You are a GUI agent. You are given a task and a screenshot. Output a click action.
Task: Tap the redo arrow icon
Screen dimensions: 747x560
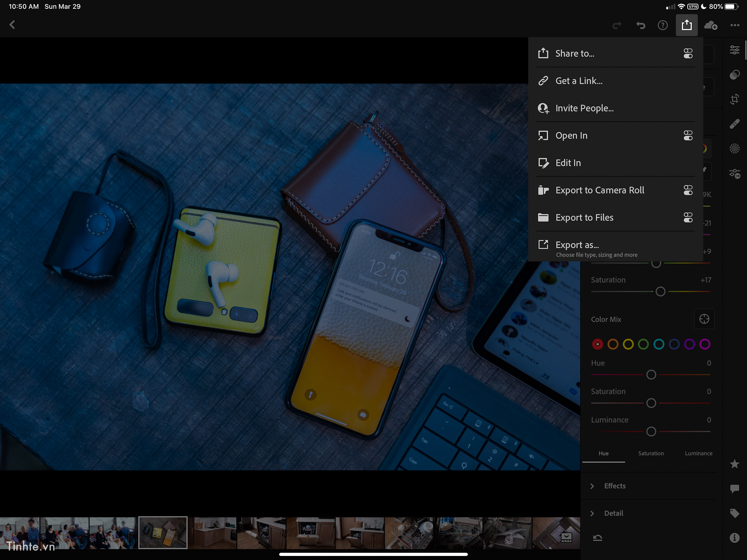(x=617, y=25)
